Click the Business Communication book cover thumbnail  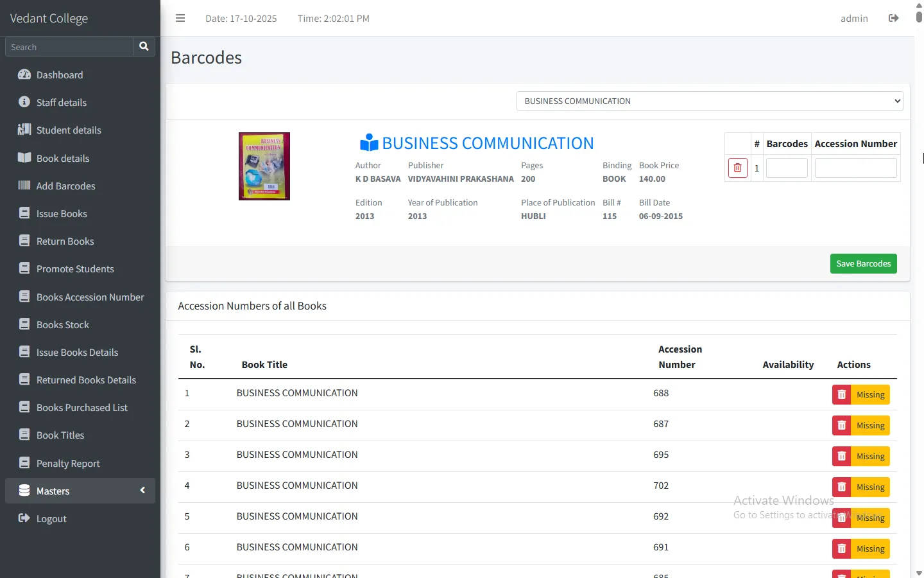coord(264,166)
